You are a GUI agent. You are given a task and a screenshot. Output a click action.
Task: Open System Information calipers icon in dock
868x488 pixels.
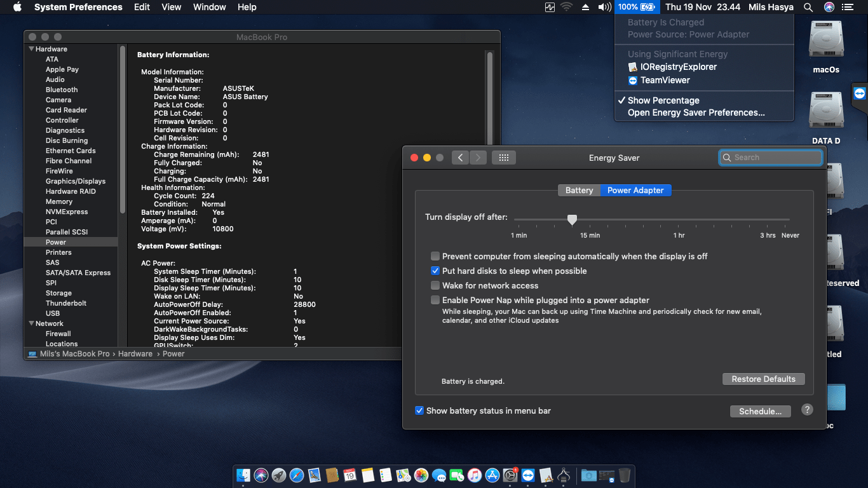[x=564, y=475]
